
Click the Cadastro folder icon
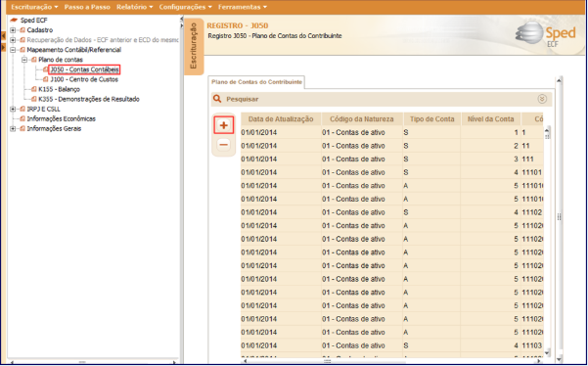23,30
